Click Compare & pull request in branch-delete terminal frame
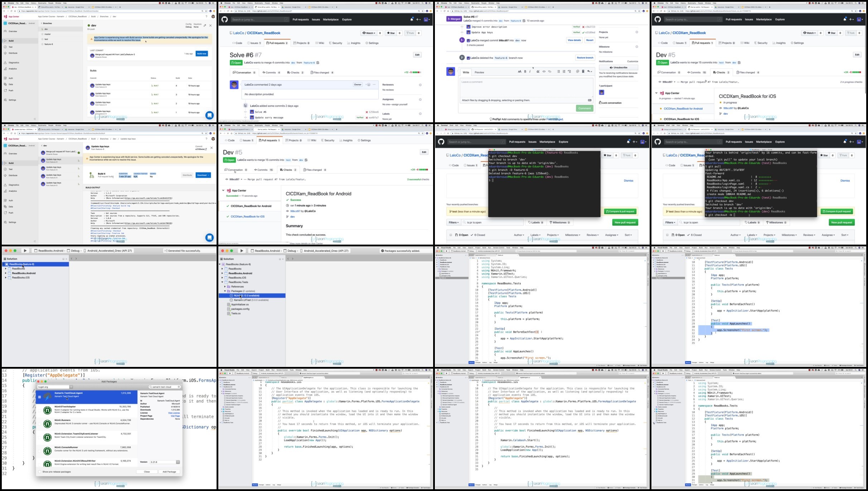Image resolution: width=868 pixels, height=491 pixels. [620, 211]
